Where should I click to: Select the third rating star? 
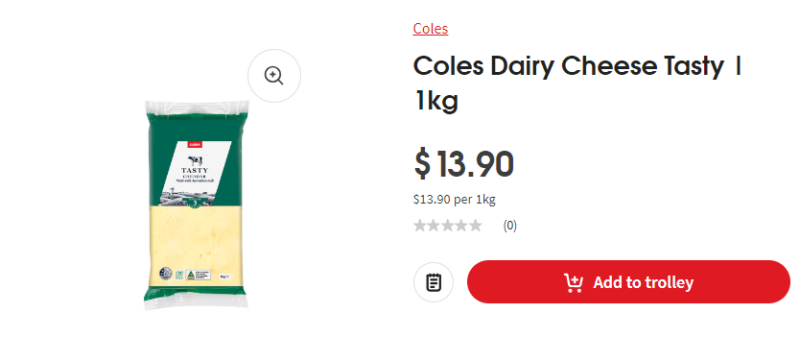447,225
